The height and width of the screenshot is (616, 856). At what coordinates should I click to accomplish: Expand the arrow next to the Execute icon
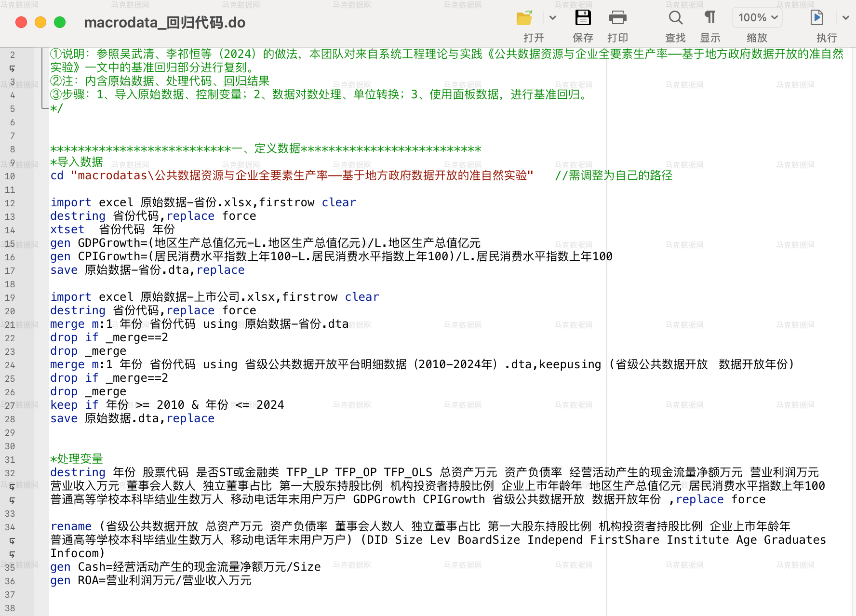tap(845, 18)
